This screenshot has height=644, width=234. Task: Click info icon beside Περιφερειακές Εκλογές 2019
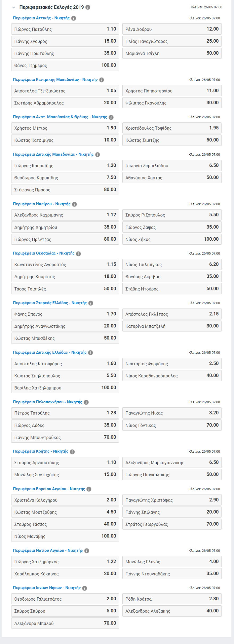pos(88,7)
